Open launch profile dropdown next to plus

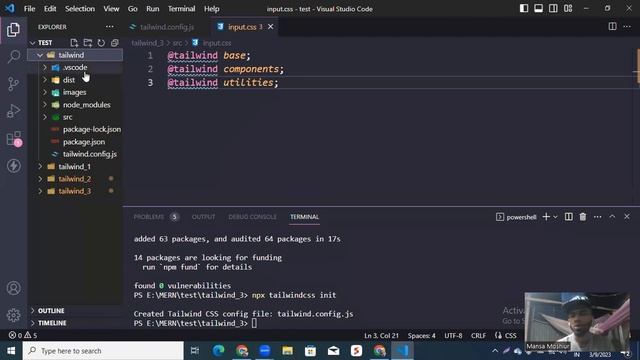coord(555,217)
